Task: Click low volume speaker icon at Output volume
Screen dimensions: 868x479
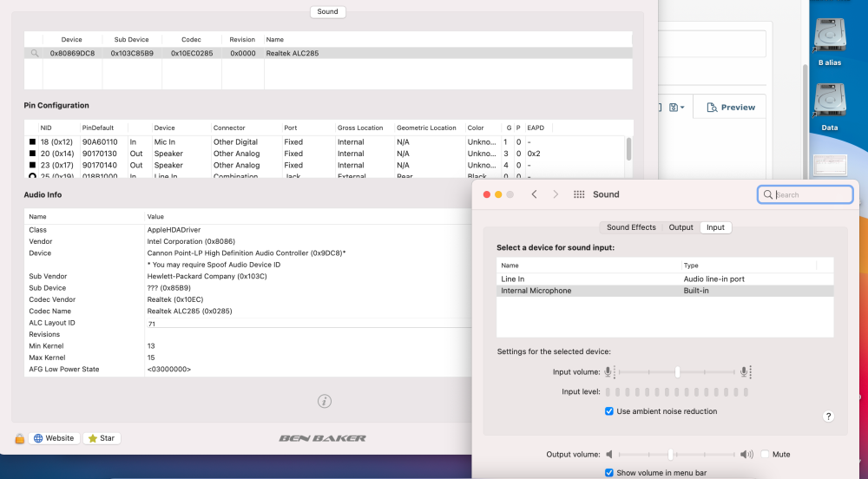Action: [609, 454]
